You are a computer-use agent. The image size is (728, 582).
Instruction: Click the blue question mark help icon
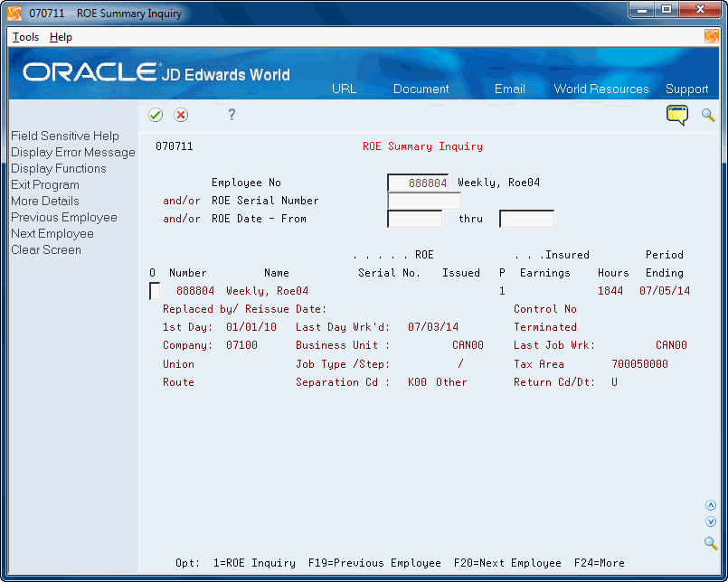232,115
